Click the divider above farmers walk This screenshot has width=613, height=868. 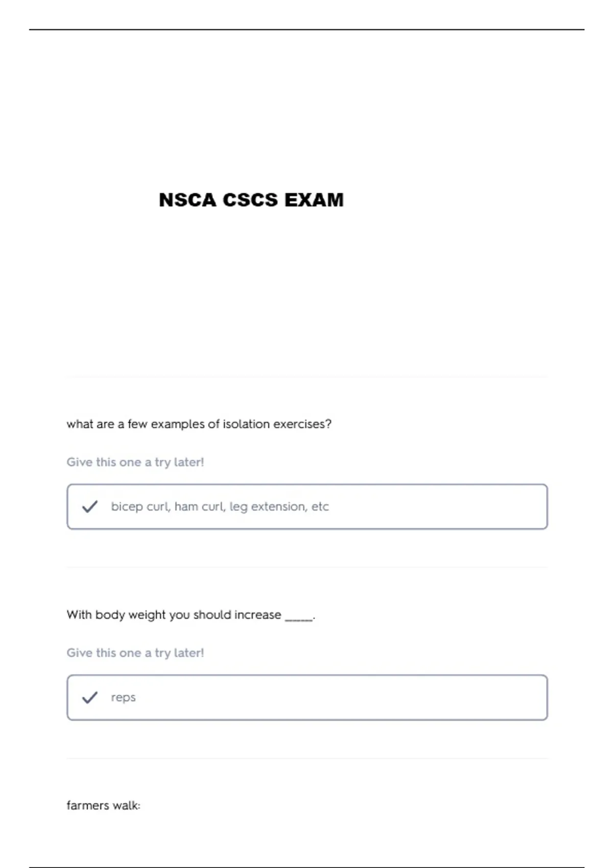click(x=307, y=758)
